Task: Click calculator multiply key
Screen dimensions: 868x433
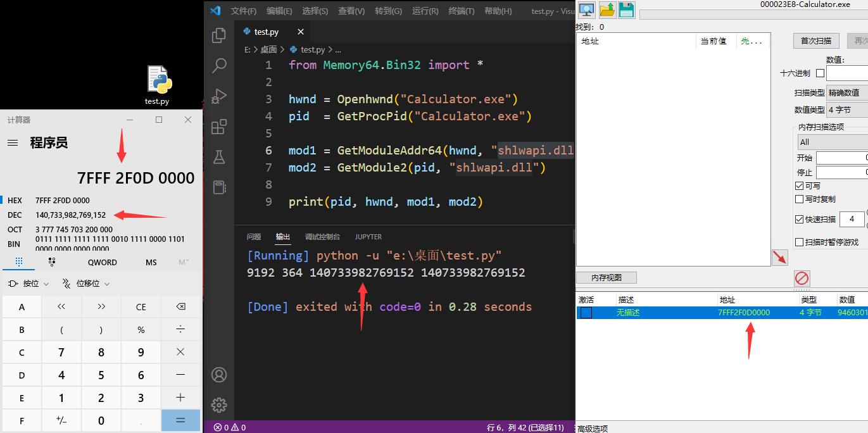Action: pyautogui.click(x=180, y=352)
